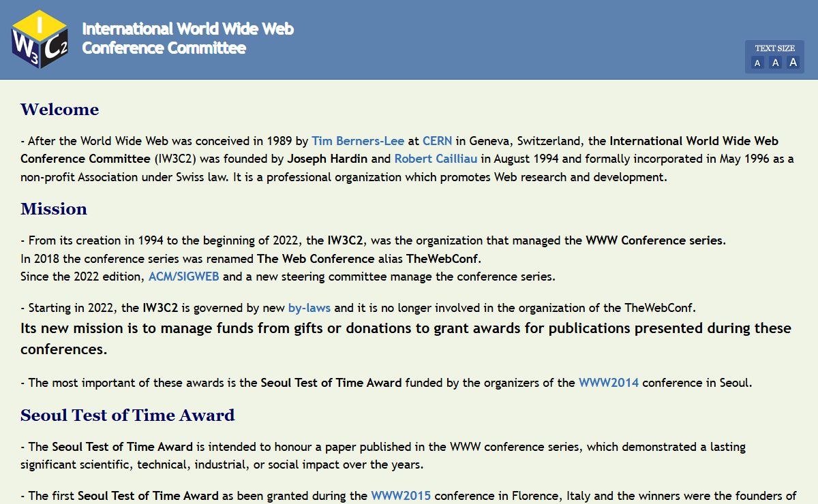Select the medium text size A button
The image size is (818, 504).
click(x=775, y=63)
